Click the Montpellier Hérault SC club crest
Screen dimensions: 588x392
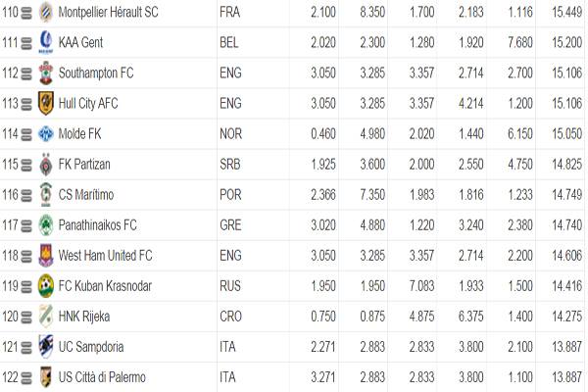[45, 14]
